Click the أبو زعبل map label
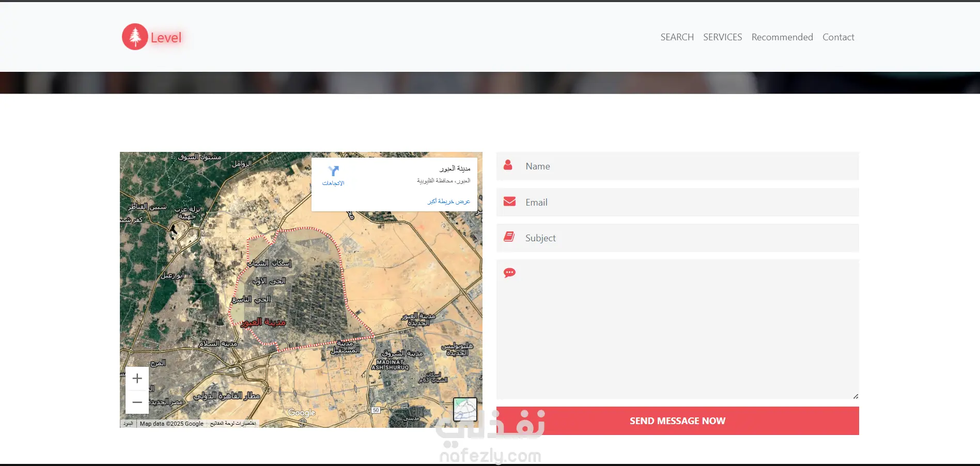This screenshot has height=466, width=980. pyautogui.click(x=172, y=275)
